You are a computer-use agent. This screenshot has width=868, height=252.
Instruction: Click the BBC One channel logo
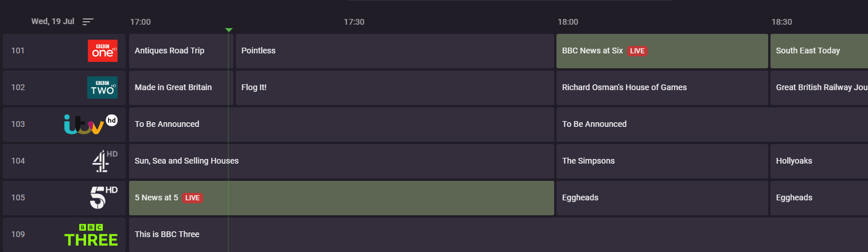[x=102, y=51]
